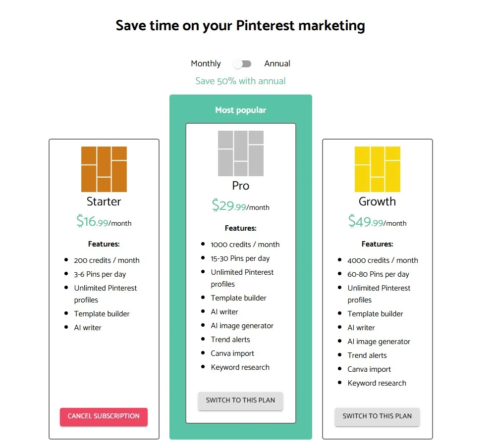Click the orange Starter plan grid icon

[x=104, y=168]
